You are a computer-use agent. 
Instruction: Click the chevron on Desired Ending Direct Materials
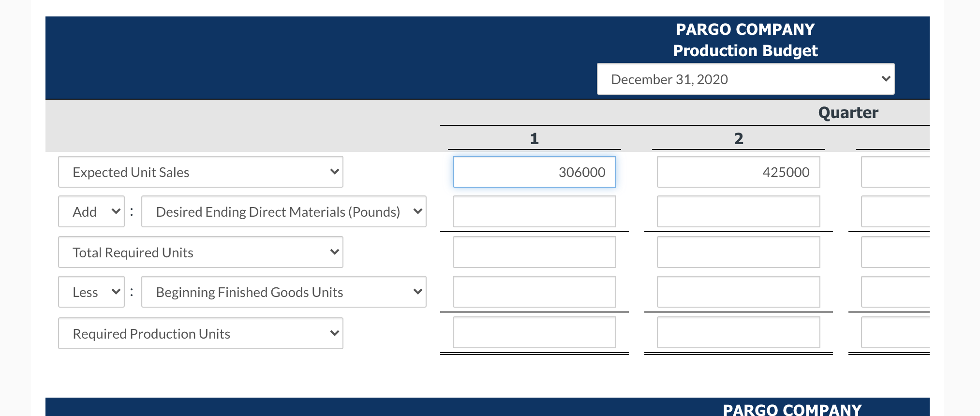(x=417, y=211)
